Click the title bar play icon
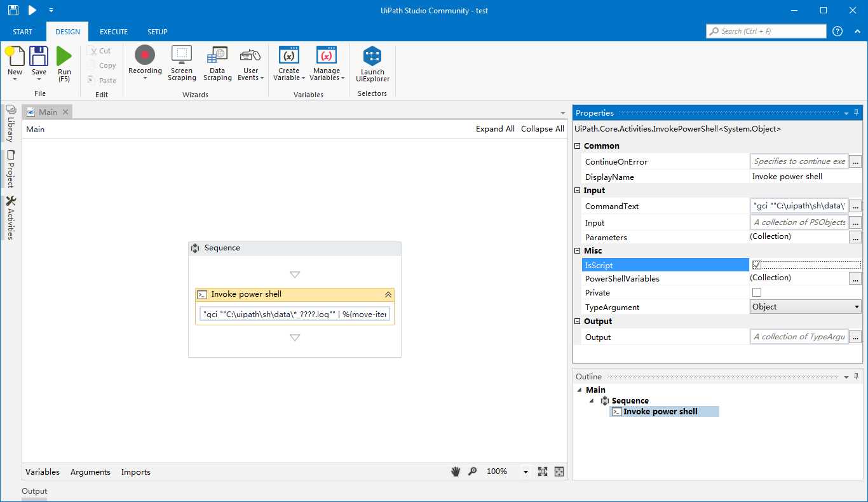 pos(32,10)
